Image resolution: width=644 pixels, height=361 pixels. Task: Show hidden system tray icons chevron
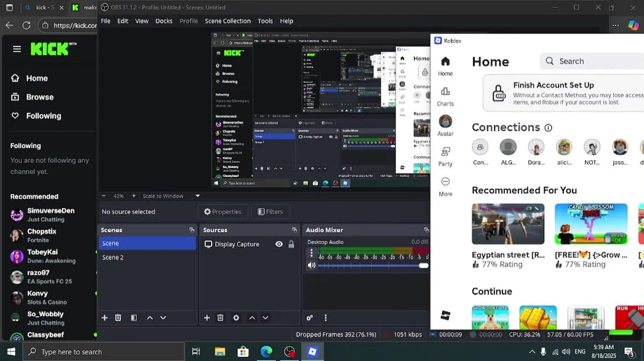coord(532,352)
